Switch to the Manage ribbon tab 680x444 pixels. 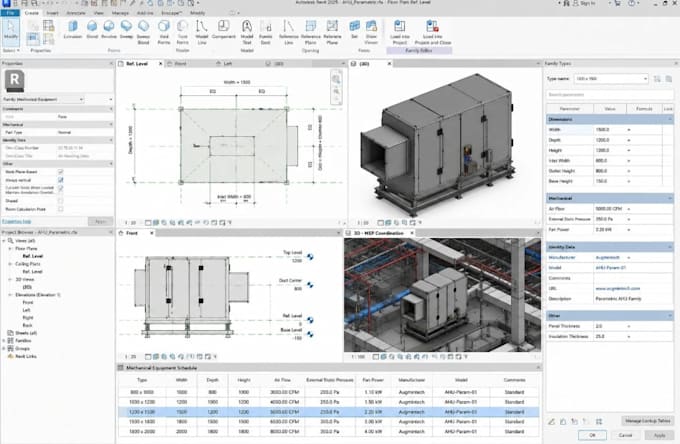click(120, 13)
